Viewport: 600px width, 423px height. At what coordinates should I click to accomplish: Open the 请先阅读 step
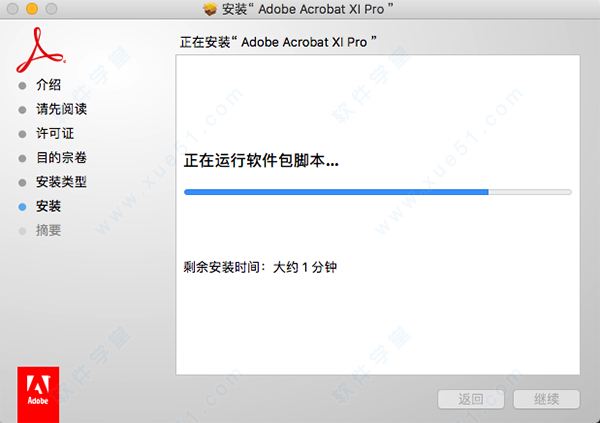(x=61, y=109)
